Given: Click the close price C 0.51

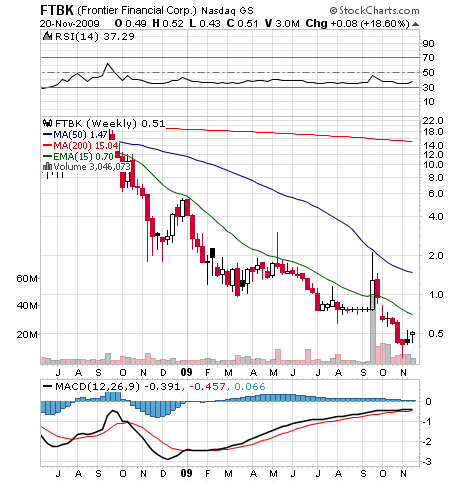Looking at the screenshot, I should pyautogui.click(x=242, y=24).
